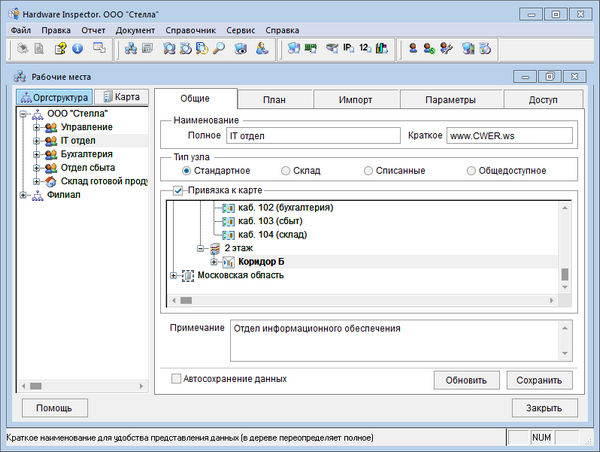Image resolution: width=600 pixels, height=452 pixels.
Task: Expand Московская область in the map tree
Action: click(174, 276)
